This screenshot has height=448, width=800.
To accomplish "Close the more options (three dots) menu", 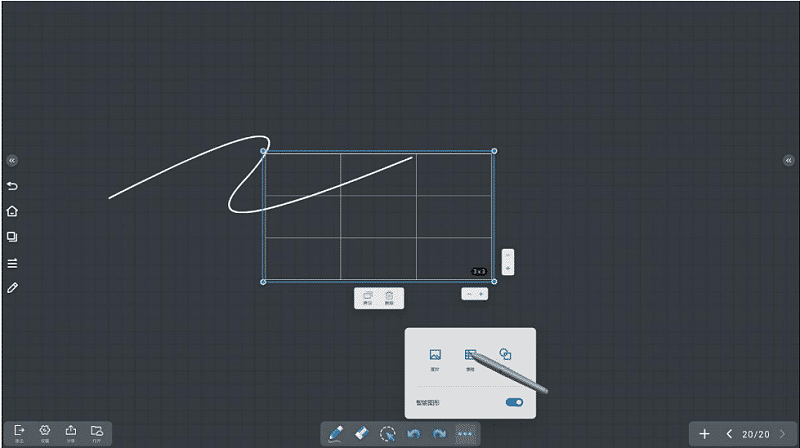I will (x=464, y=434).
